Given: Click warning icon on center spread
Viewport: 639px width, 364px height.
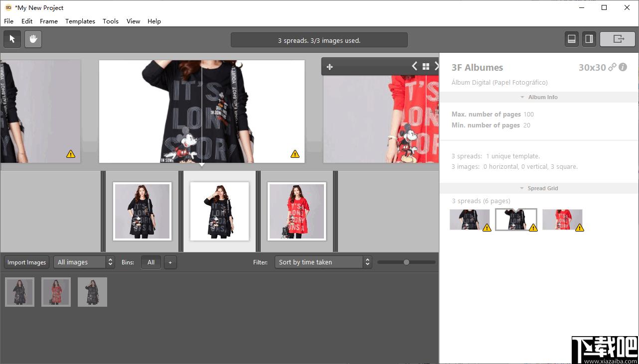Looking at the screenshot, I should pyautogui.click(x=295, y=154).
